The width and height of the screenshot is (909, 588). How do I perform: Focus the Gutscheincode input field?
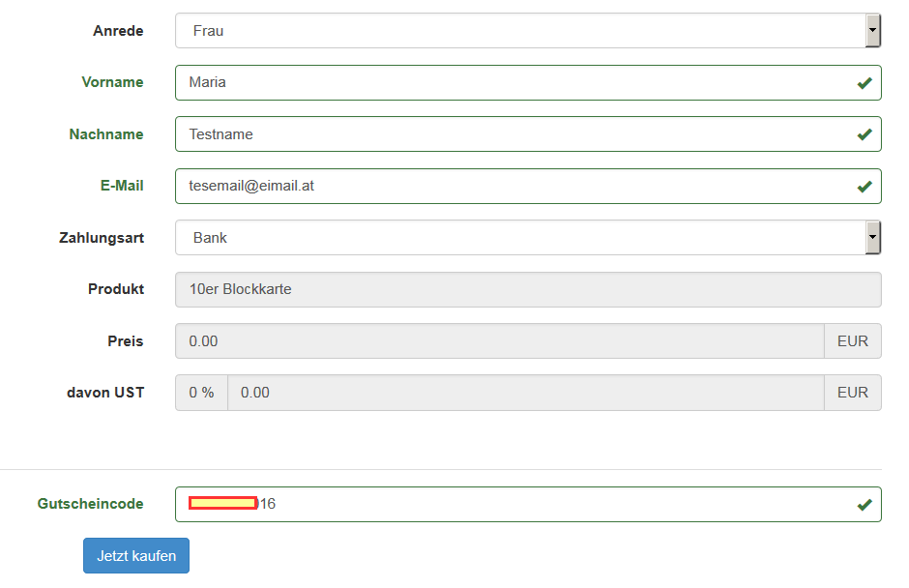(x=528, y=505)
